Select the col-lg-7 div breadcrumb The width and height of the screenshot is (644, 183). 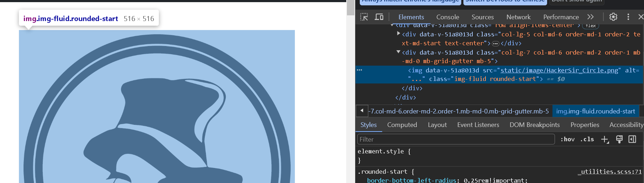click(x=458, y=111)
